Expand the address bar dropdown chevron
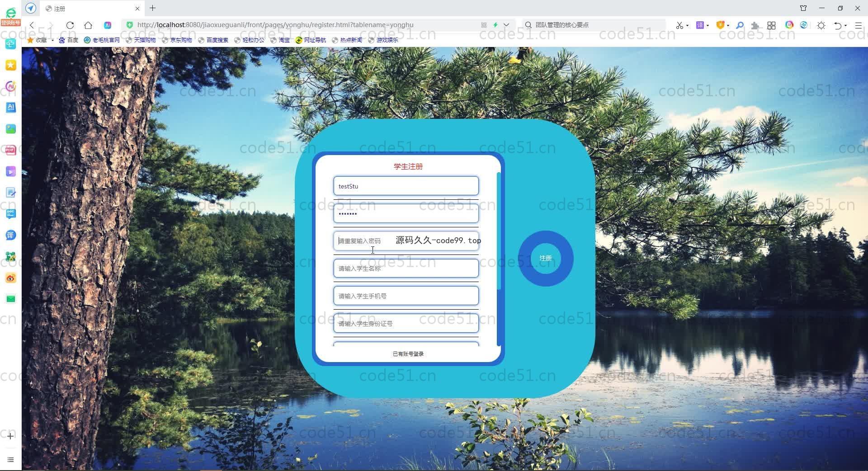The width and height of the screenshot is (868, 471). point(506,25)
